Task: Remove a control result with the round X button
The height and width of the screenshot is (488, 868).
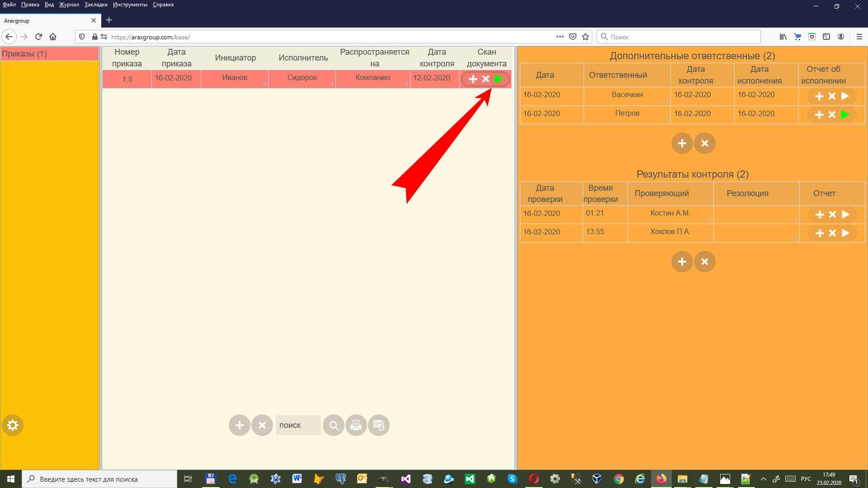Action: pyautogui.click(x=704, y=262)
